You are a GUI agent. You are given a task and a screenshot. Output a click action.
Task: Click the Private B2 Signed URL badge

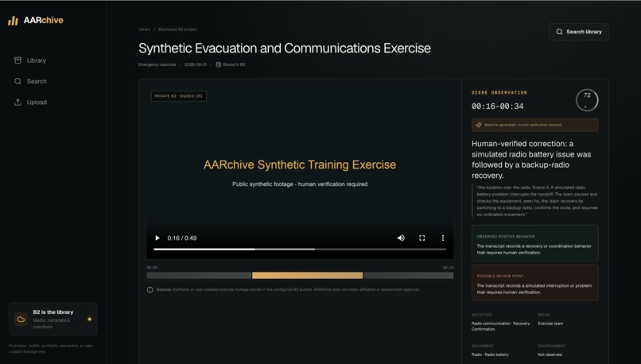[x=179, y=96]
